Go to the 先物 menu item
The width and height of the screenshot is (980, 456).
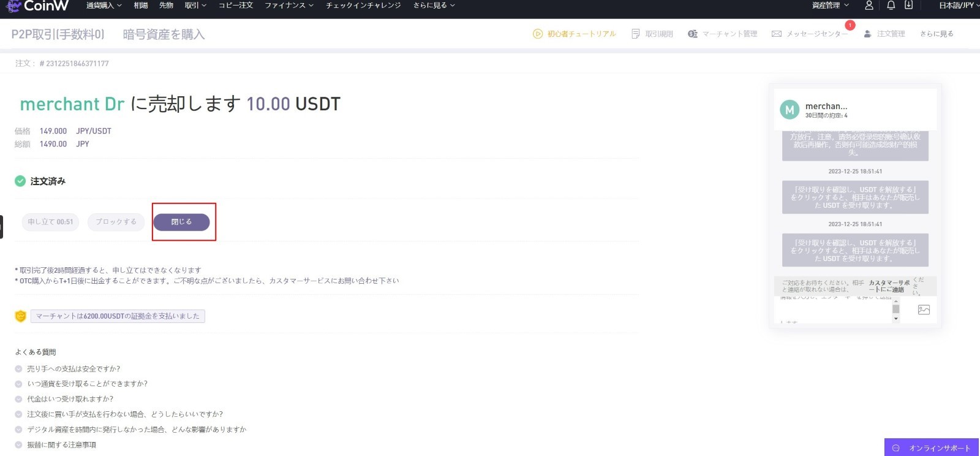tap(166, 6)
